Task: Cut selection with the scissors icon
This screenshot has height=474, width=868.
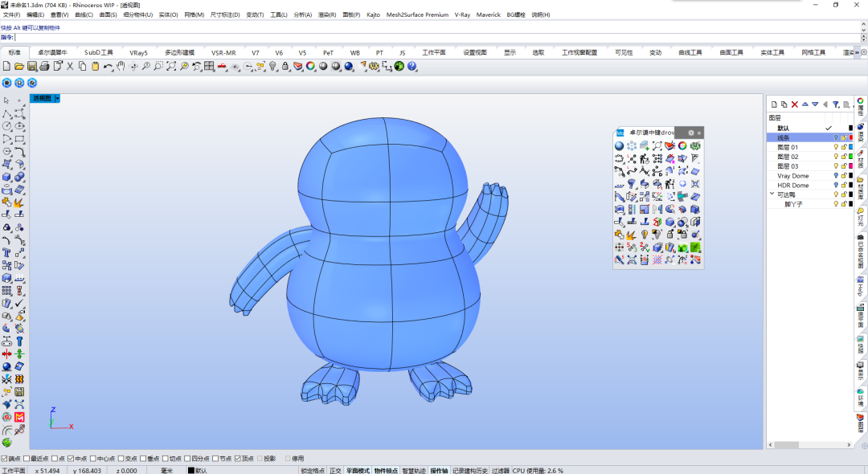Action: [x=70, y=67]
